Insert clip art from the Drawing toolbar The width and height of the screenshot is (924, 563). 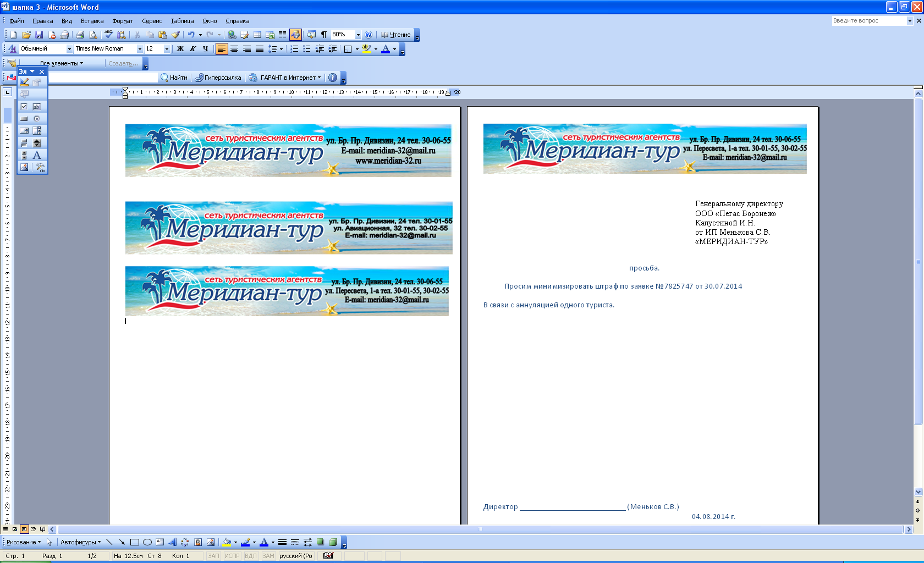pyautogui.click(x=198, y=542)
